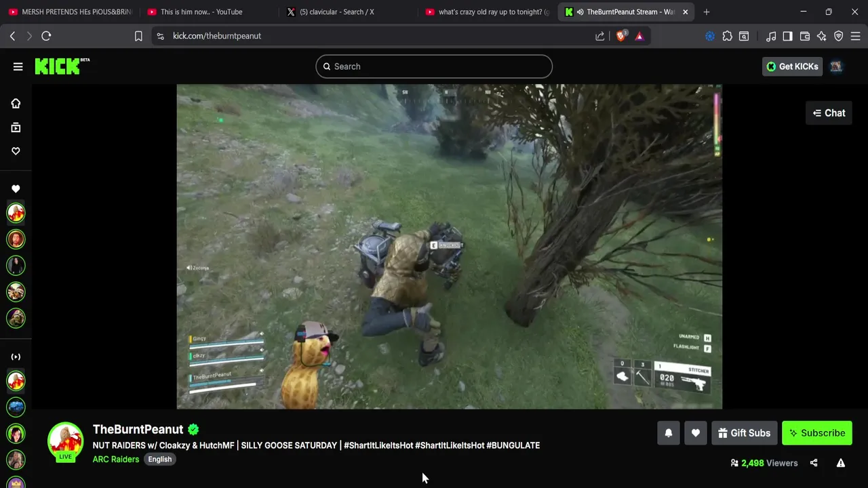Go forward with the browser forward arrow

pos(28,36)
